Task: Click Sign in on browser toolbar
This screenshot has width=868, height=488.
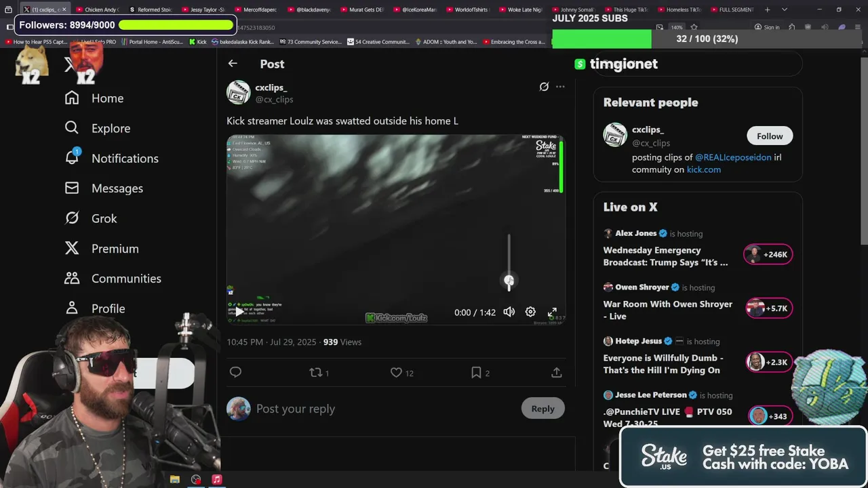Action: pyautogui.click(x=767, y=28)
